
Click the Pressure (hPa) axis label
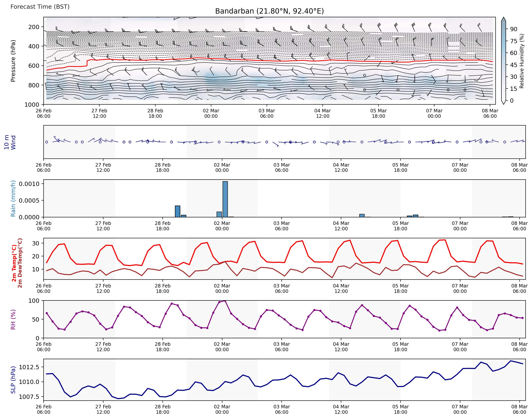coord(13,61)
